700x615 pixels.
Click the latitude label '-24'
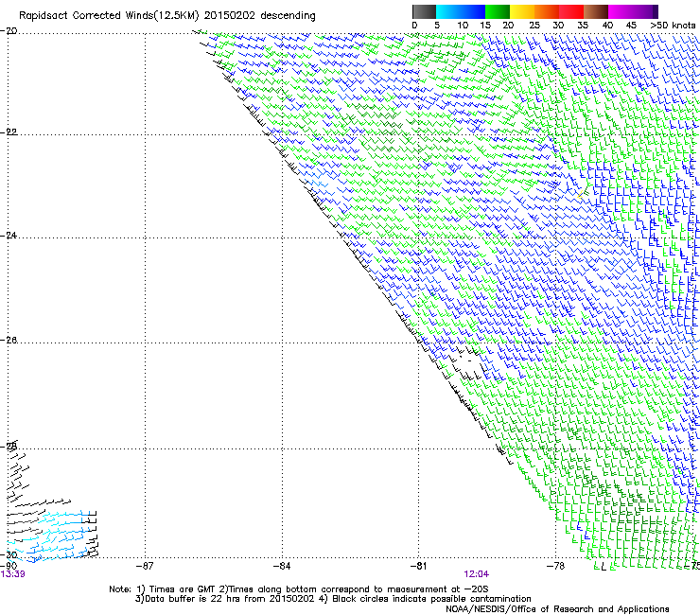click(x=9, y=236)
